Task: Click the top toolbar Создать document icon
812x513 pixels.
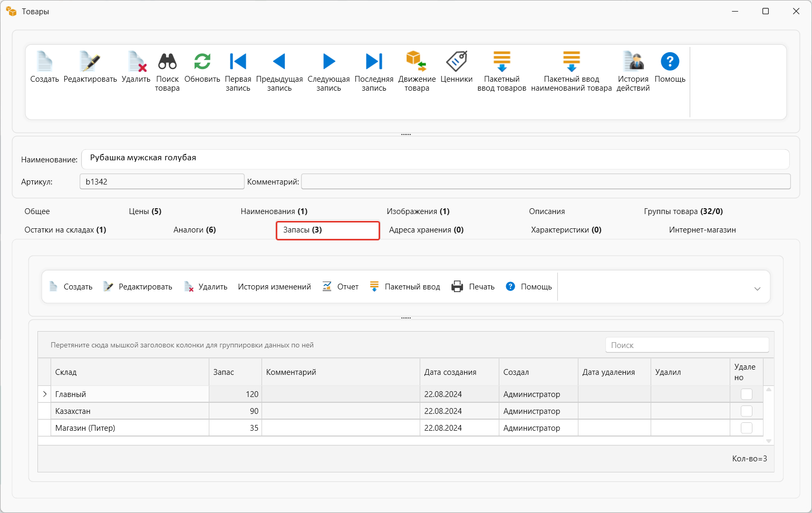Action: (x=44, y=62)
